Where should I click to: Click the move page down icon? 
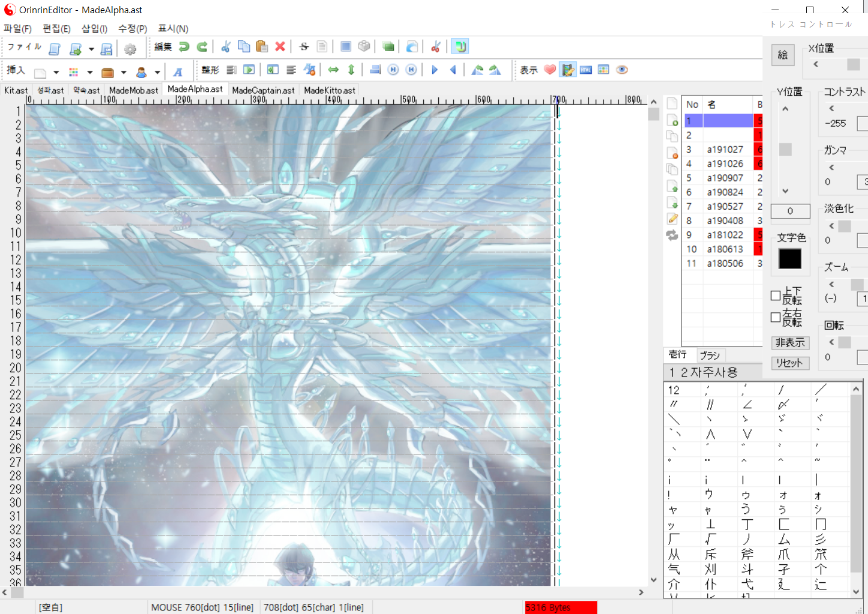[672, 203]
